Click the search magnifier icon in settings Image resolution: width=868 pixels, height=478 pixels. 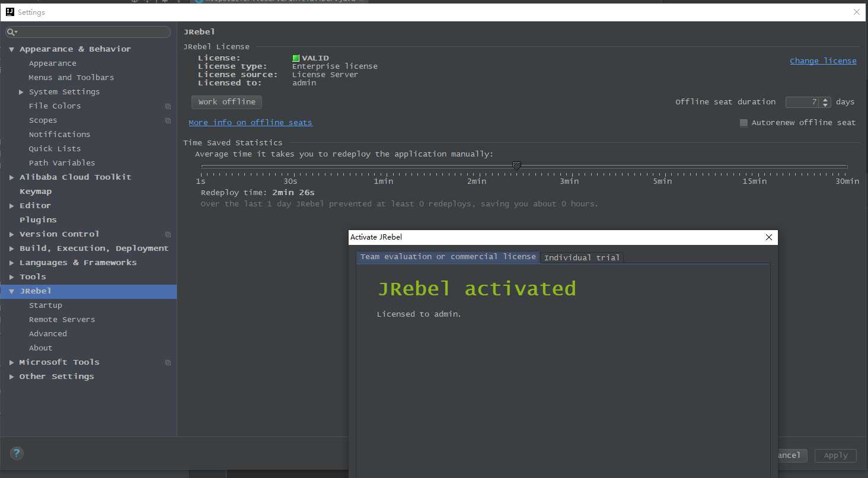(x=12, y=32)
